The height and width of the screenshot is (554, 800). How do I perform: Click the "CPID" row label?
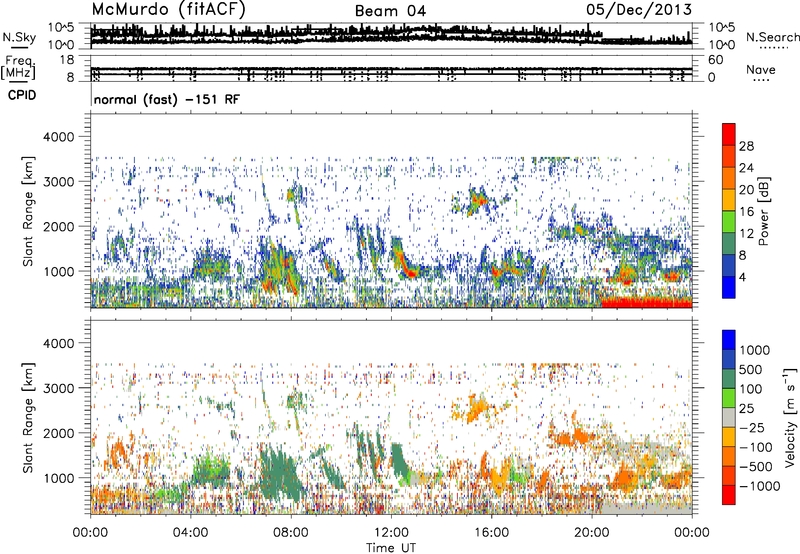tap(22, 95)
